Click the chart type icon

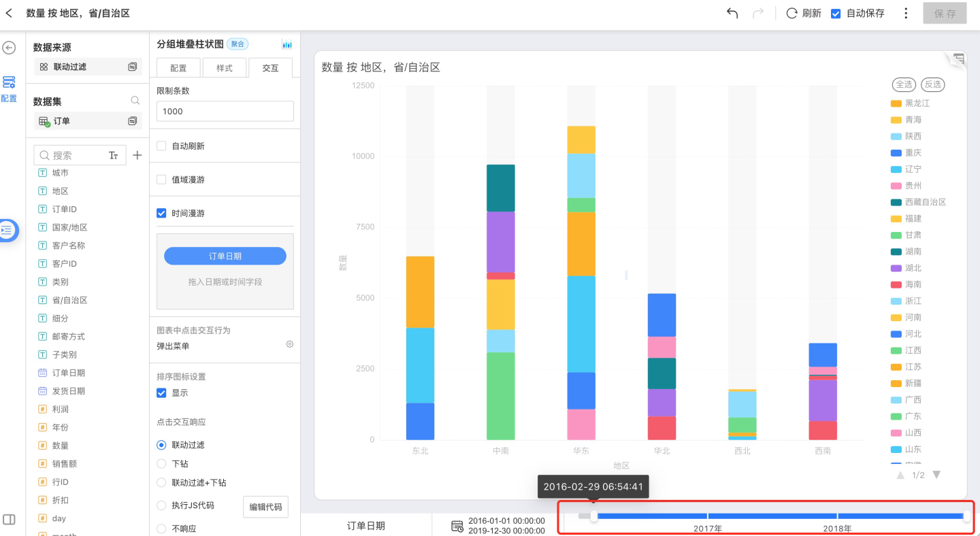287,44
